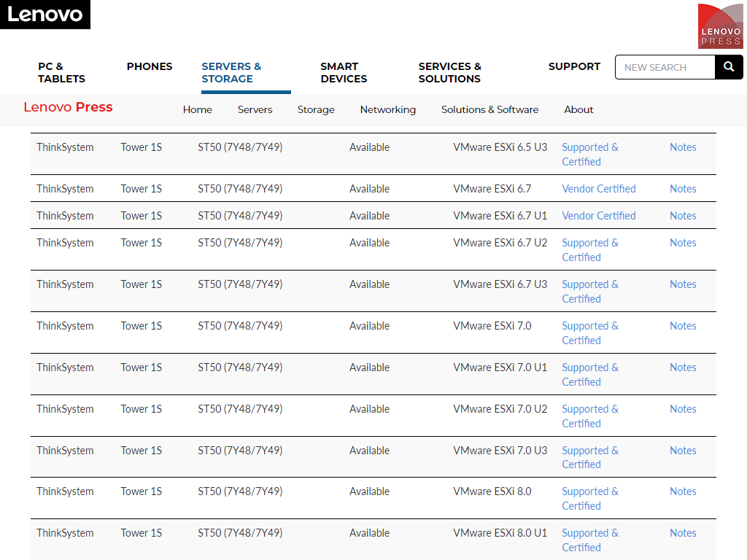Select the 'VMware ESXi 7.0 U1' cell
The width and height of the screenshot is (747, 560).
(x=500, y=367)
